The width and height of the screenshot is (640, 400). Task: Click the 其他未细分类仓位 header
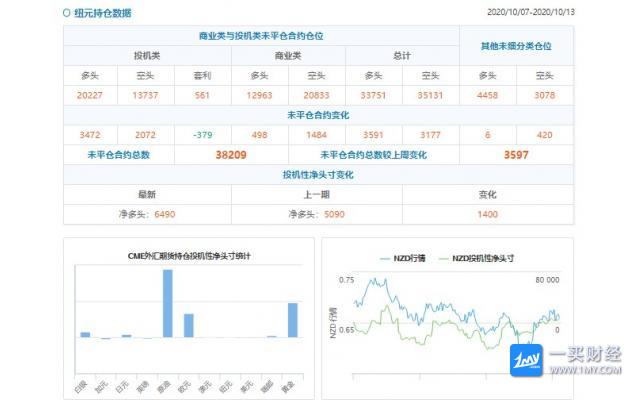pyautogui.click(x=516, y=46)
